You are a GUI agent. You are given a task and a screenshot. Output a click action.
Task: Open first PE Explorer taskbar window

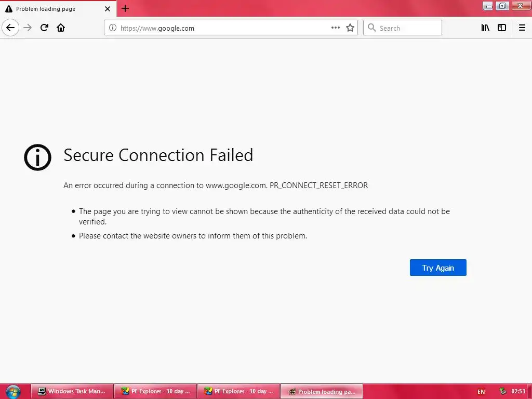tap(155, 392)
